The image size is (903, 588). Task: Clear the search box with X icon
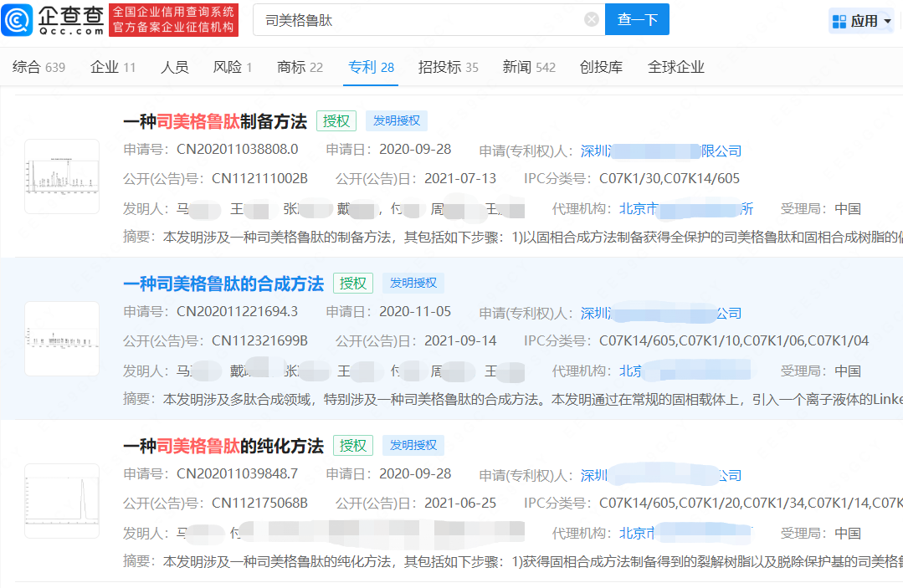click(592, 20)
